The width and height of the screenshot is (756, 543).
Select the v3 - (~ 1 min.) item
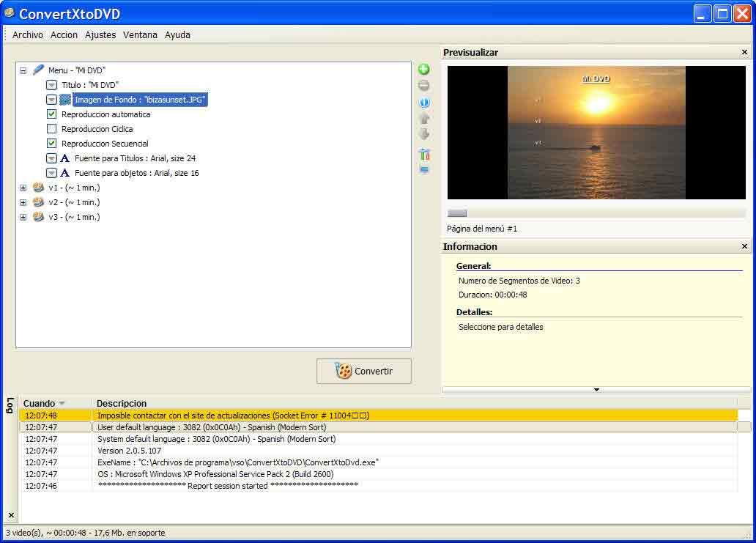(74, 217)
